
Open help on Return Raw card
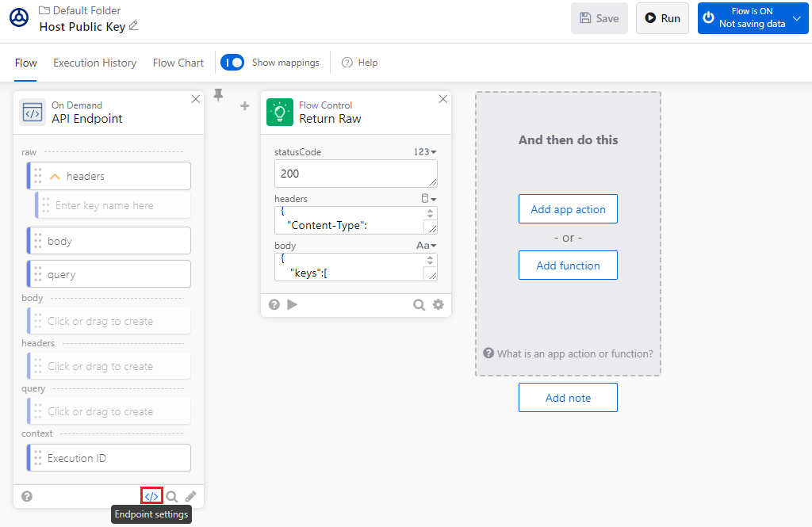pos(274,304)
